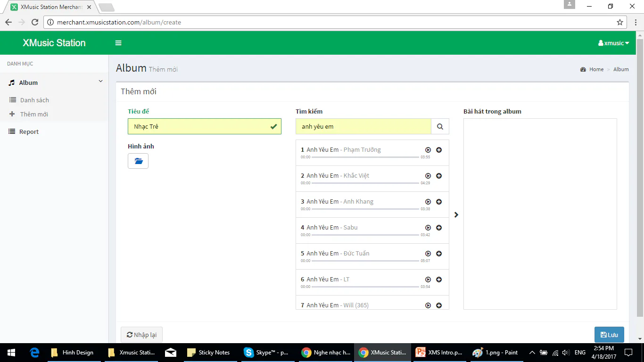
Task: Open Danh sách in the sidebar
Action: (x=34, y=100)
